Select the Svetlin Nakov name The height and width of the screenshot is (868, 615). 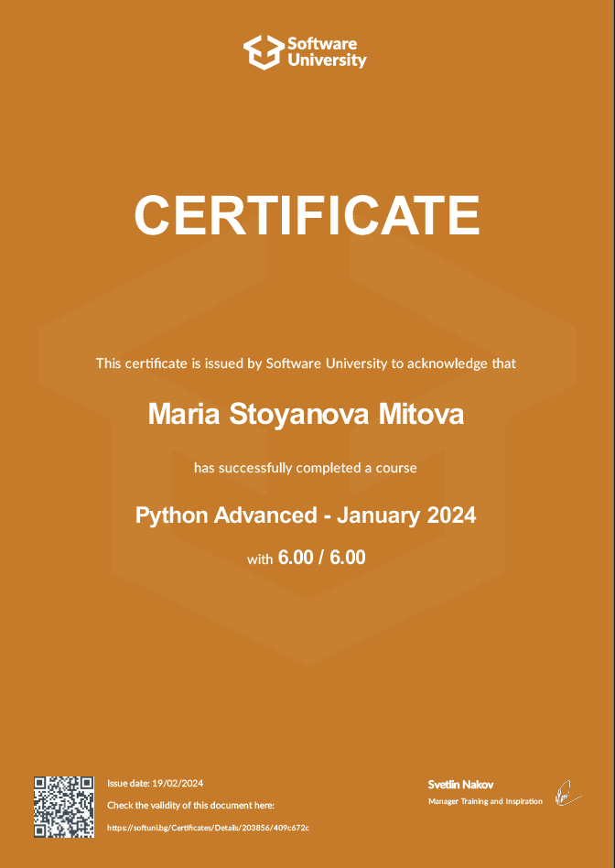click(x=460, y=785)
